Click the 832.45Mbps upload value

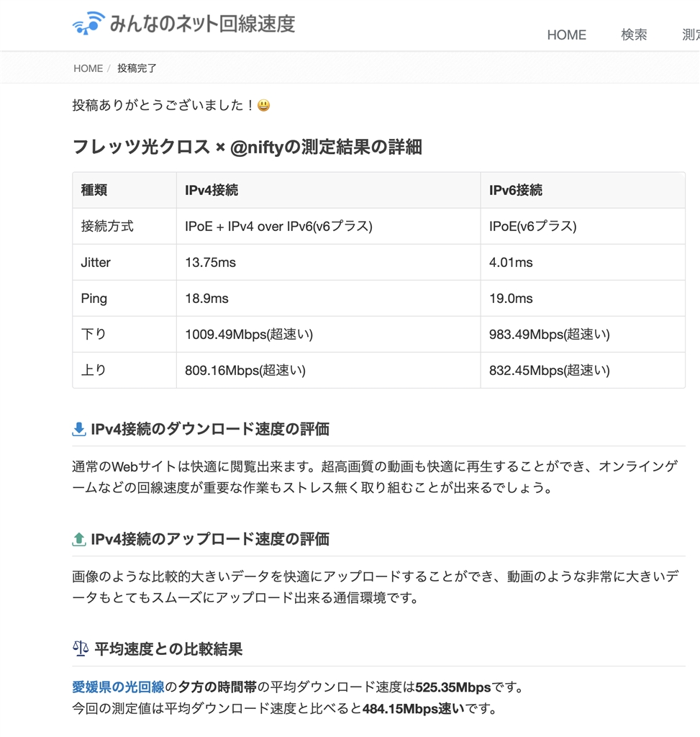[x=549, y=371]
